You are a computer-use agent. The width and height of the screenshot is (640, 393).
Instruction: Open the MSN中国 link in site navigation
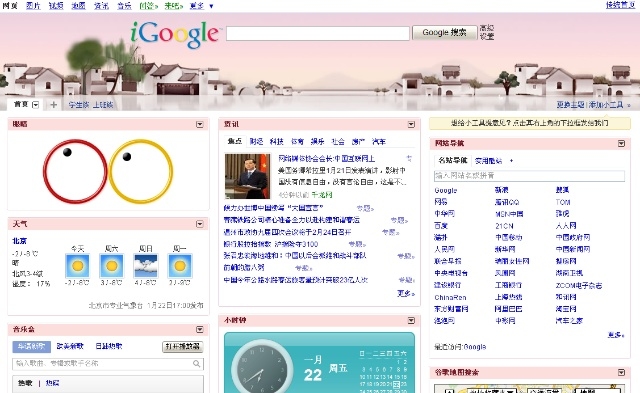pyautogui.click(x=509, y=214)
